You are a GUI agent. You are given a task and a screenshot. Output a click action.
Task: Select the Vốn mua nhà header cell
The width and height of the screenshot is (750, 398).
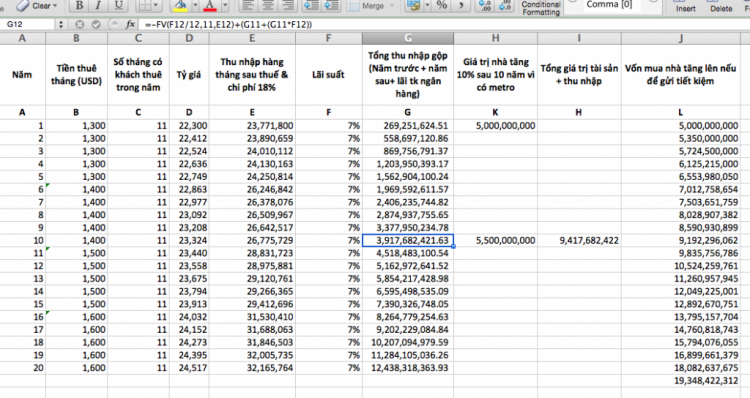(x=681, y=75)
